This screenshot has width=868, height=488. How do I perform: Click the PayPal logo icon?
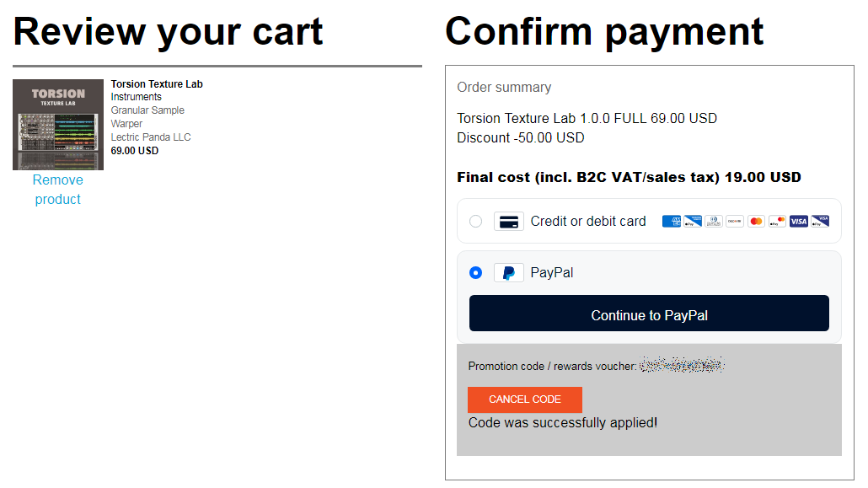pyautogui.click(x=509, y=273)
